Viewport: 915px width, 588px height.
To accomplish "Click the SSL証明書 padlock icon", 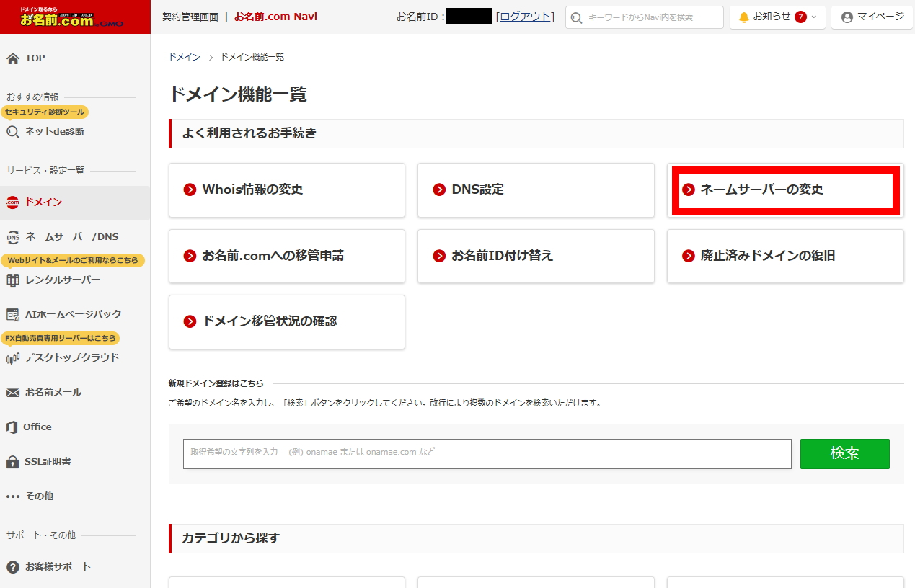I will pyautogui.click(x=13, y=462).
